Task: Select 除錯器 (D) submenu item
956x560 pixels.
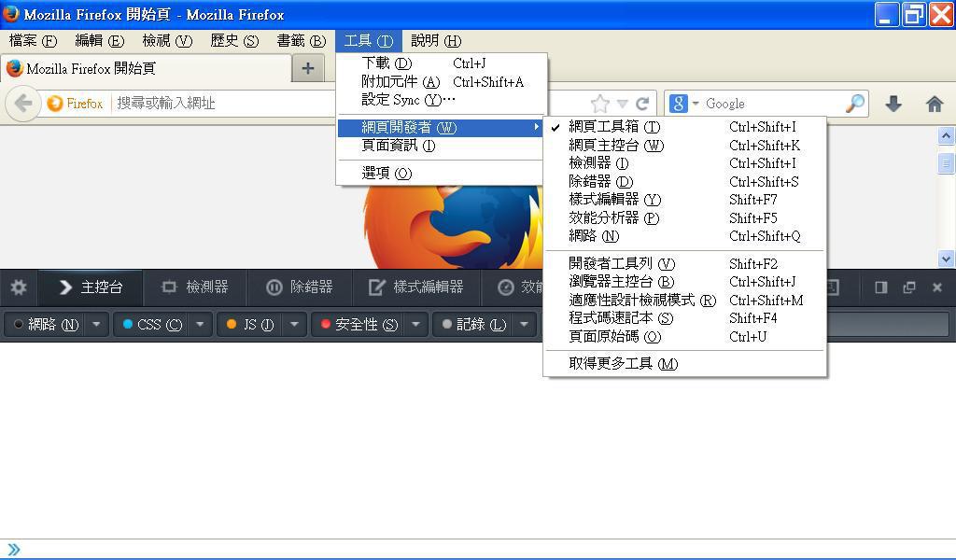Action: pos(684,182)
